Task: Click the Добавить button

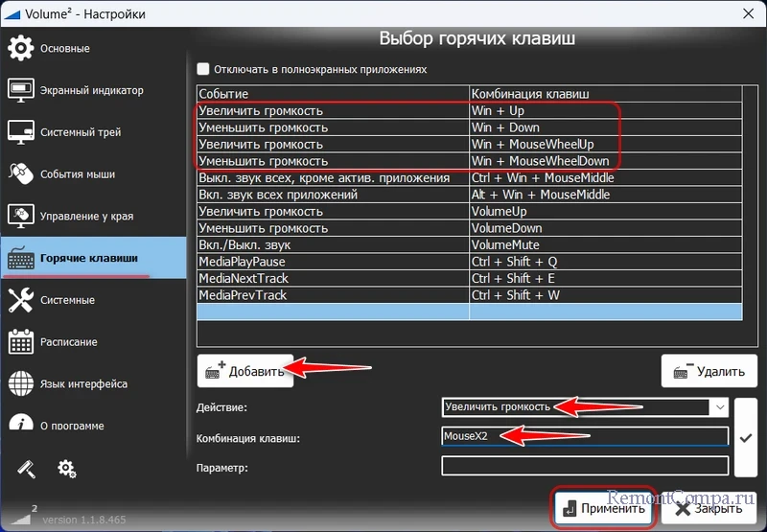Action: point(245,371)
